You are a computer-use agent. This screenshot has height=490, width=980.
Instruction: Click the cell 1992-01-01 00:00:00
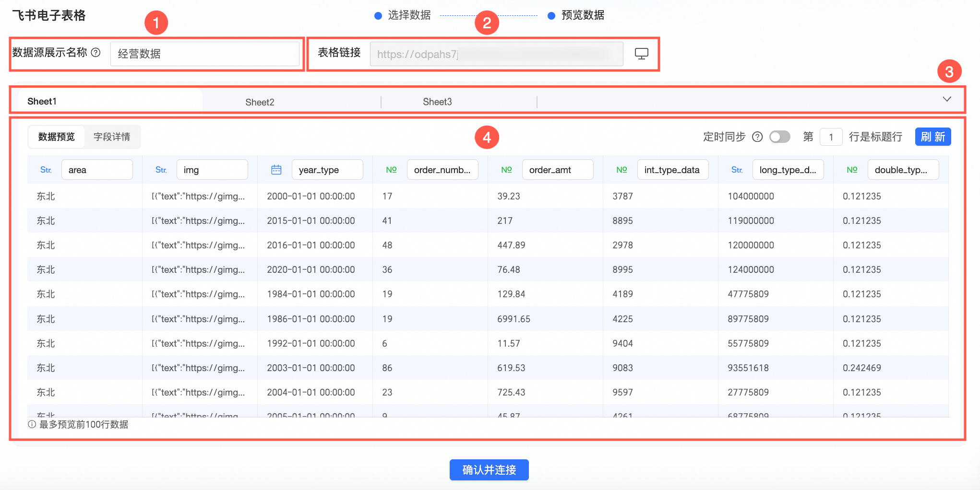(x=311, y=343)
